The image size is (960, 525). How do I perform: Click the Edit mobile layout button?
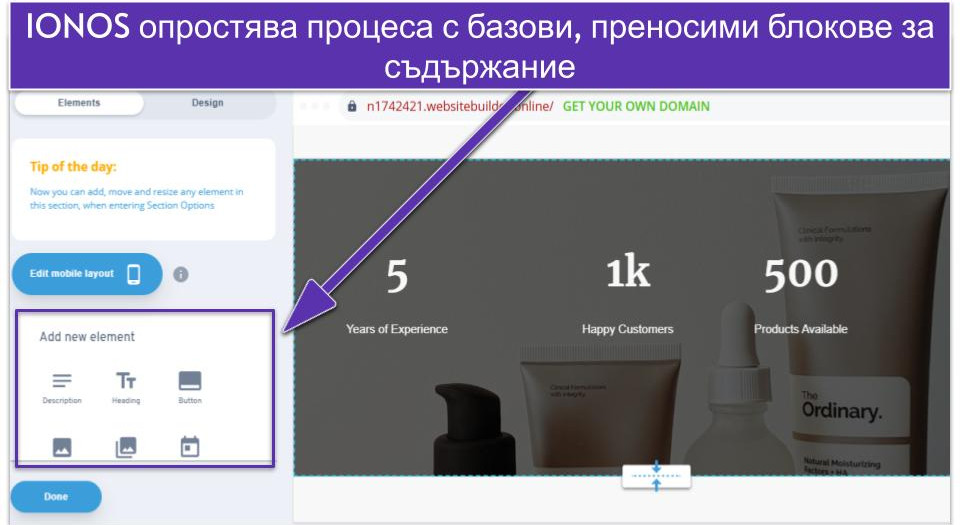coord(87,274)
